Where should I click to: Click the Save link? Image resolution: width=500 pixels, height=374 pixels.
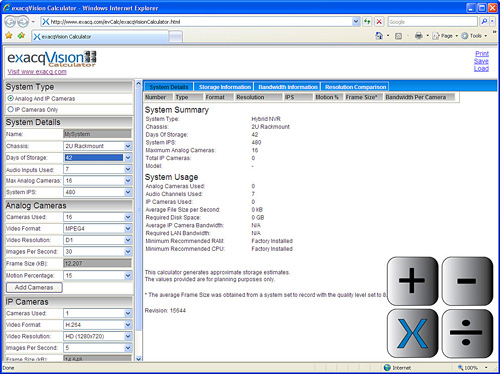481,61
